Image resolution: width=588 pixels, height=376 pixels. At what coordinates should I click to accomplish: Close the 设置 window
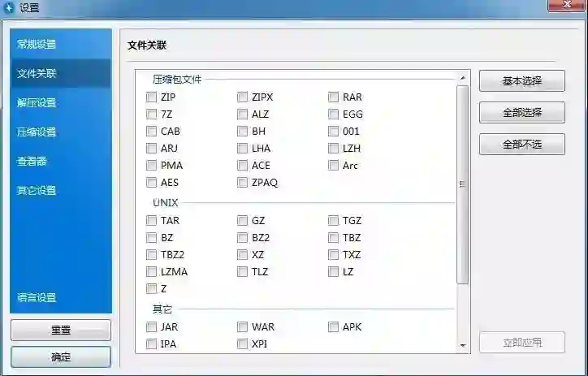pos(566,5)
